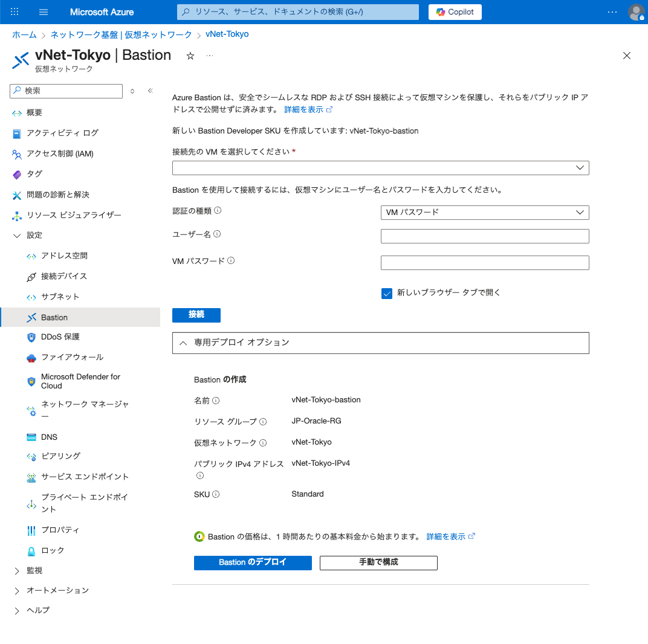648x644 pixels.
Task: Go to ホーム breadcrumb
Action: (x=24, y=34)
